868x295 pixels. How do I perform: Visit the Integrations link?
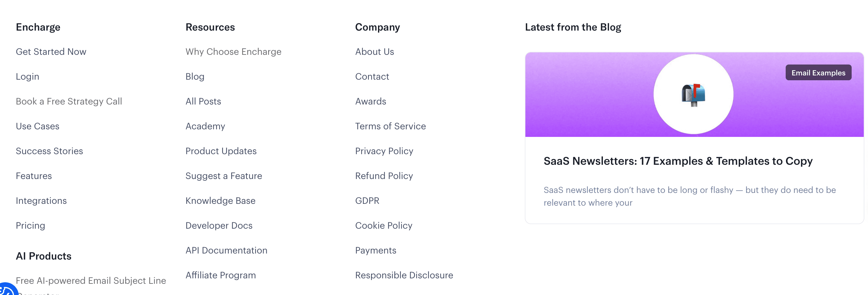tap(41, 201)
